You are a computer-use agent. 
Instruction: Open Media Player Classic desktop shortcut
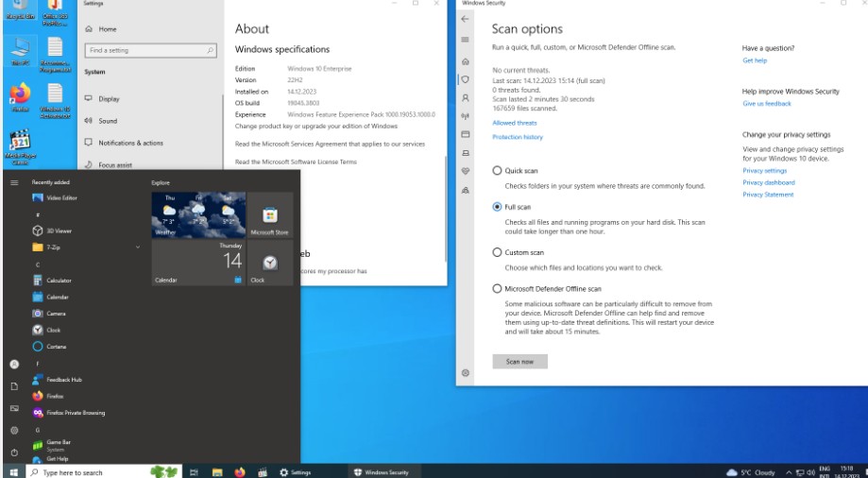[20, 147]
